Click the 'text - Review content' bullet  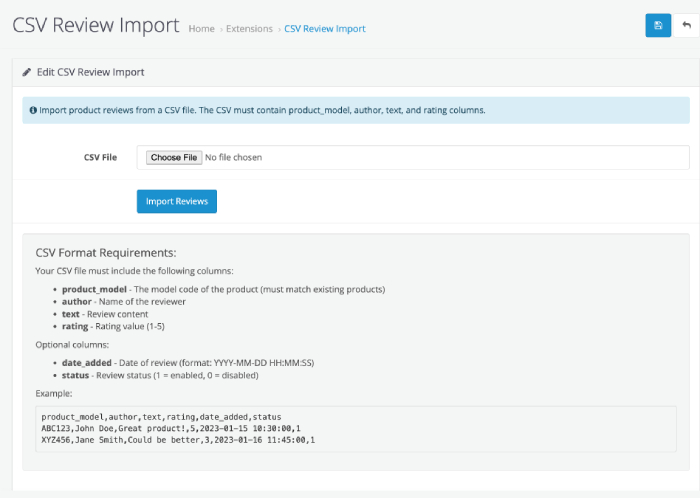tap(105, 314)
